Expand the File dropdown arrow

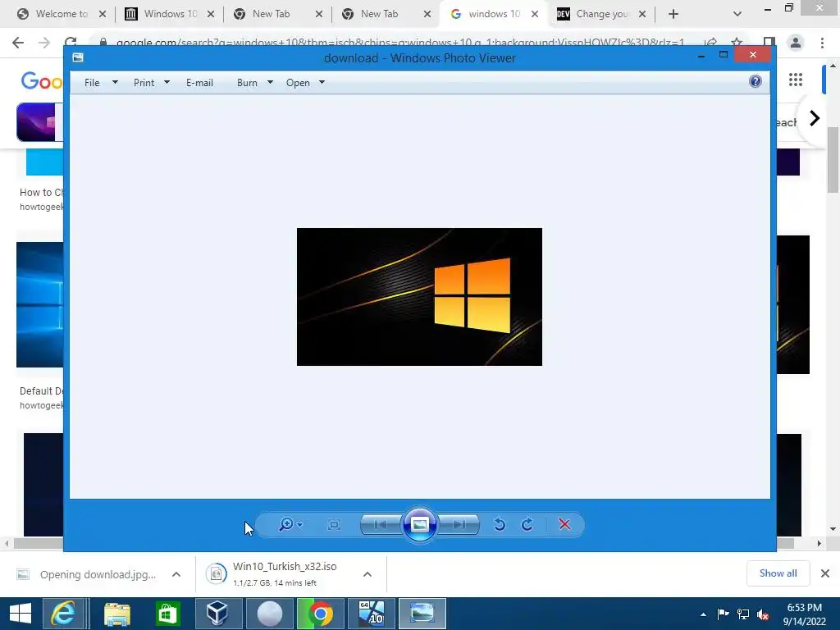point(115,83)
